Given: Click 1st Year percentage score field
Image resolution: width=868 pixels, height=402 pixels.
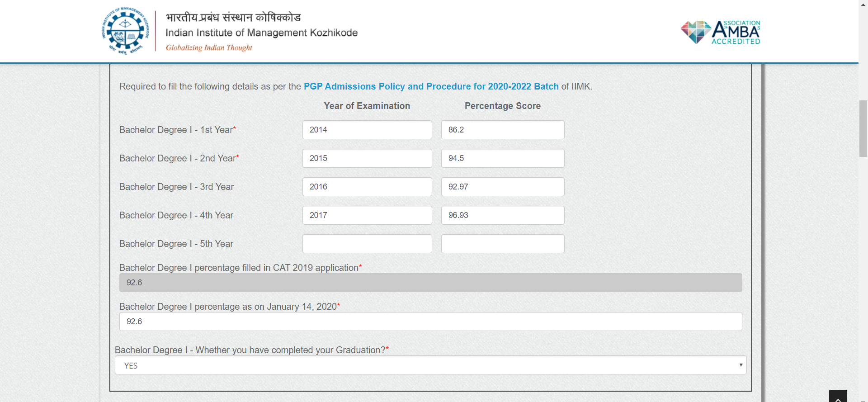Looking at the screenshot, I should [503, 130].
